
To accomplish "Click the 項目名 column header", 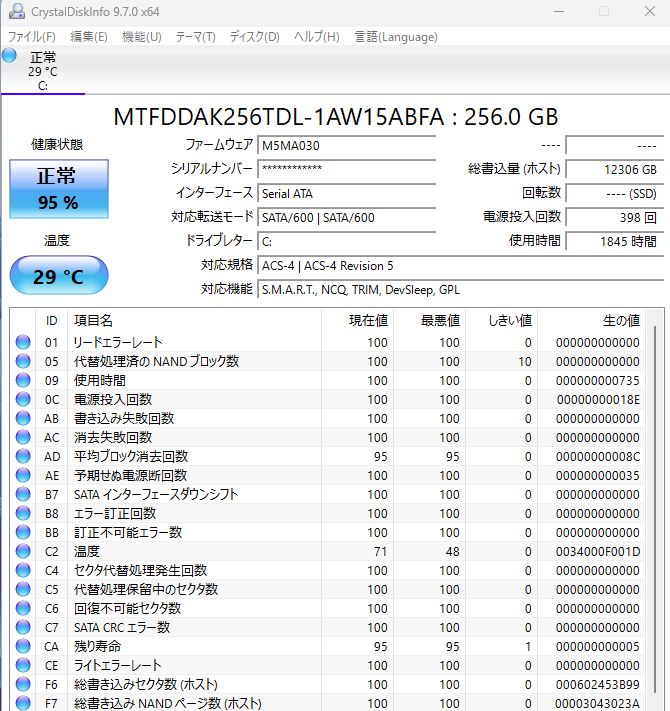I will pos(194,321).
